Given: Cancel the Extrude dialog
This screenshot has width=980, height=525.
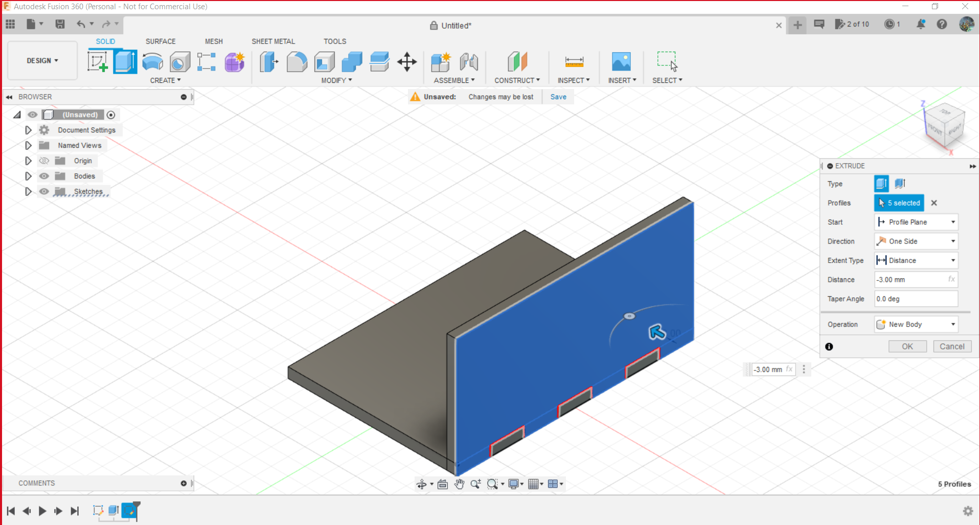Looking at the screenshot, I should tap(952, 346).
